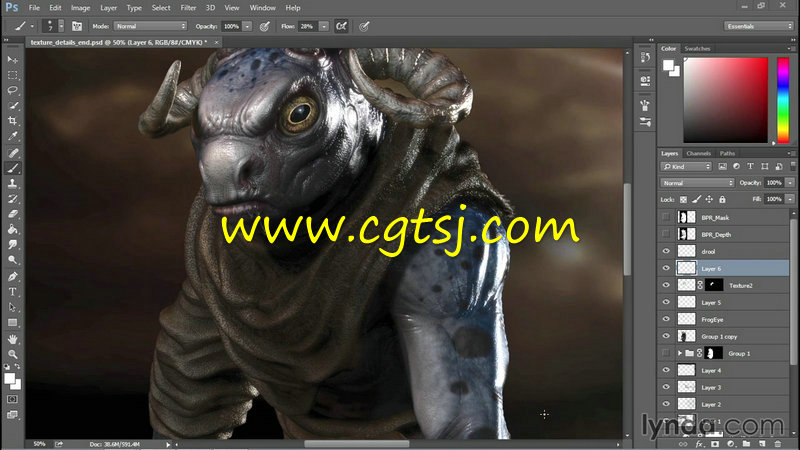This screenshot has width=800, height=450.
Task: Select the Eraser tool
Action: coord(12,214)
